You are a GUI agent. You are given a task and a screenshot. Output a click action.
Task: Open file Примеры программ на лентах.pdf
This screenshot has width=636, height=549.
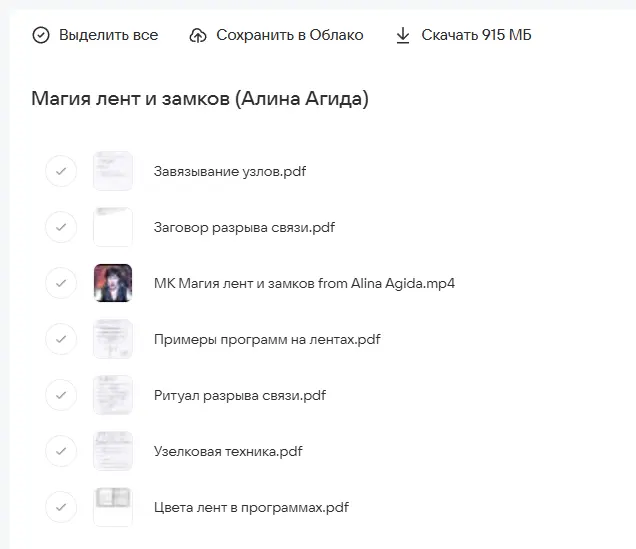[x=267, y=339]
